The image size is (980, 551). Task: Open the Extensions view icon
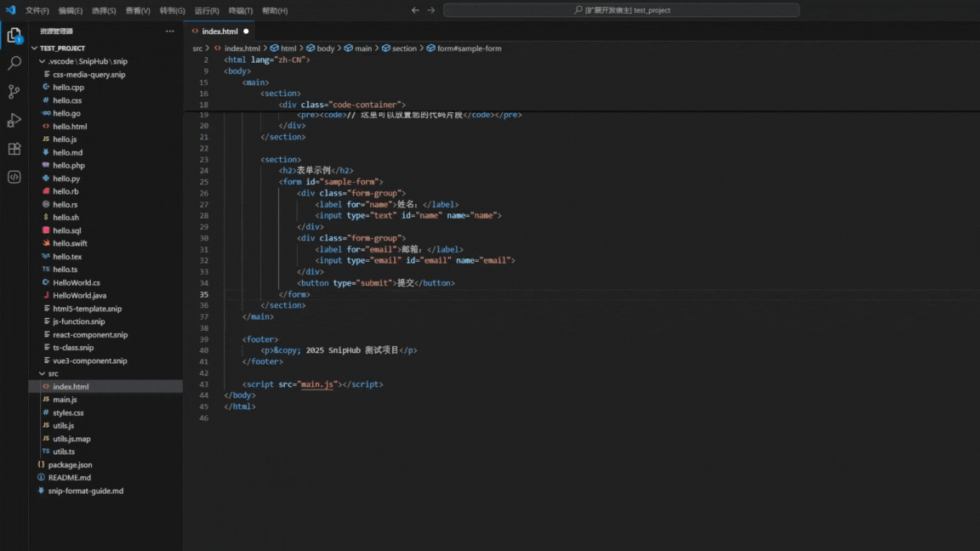coord(14,149)
